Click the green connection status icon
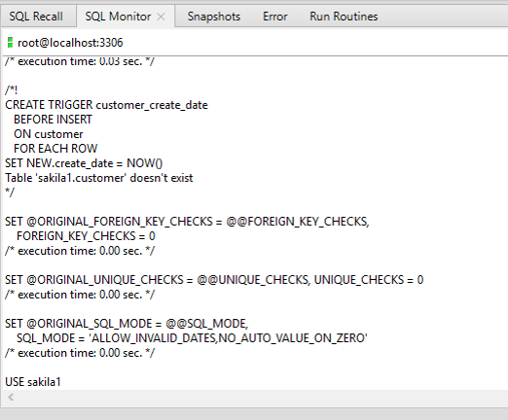This screenshot has height=420, width=508. (x=10, y=43)
